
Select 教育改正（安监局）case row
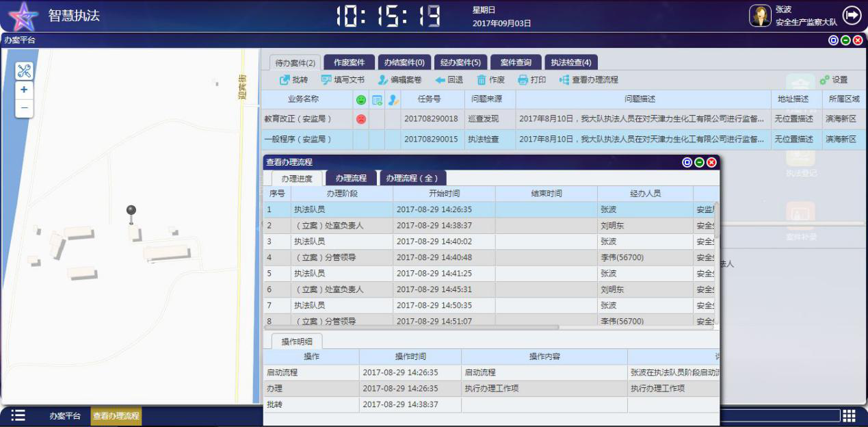[x=298, y=119]
